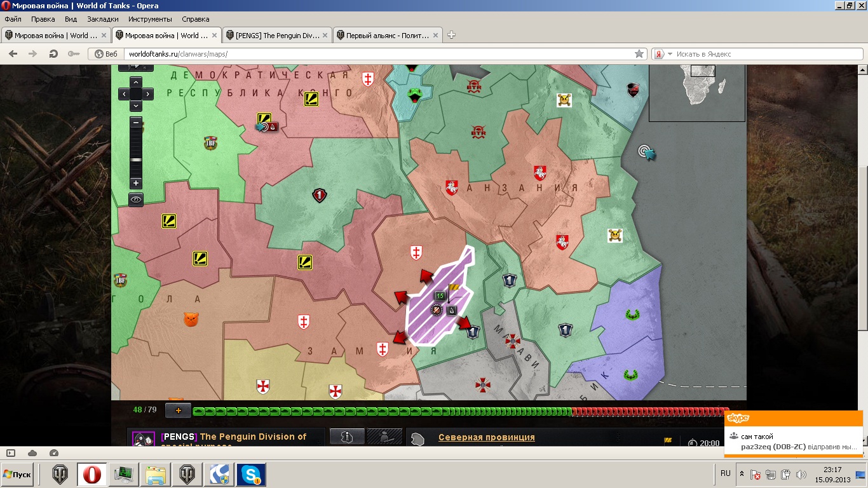Image resolution: width=868 pixels, height=488 pixels.
Task: Open the Северная провинция link
Action: [x=487, y=437]
